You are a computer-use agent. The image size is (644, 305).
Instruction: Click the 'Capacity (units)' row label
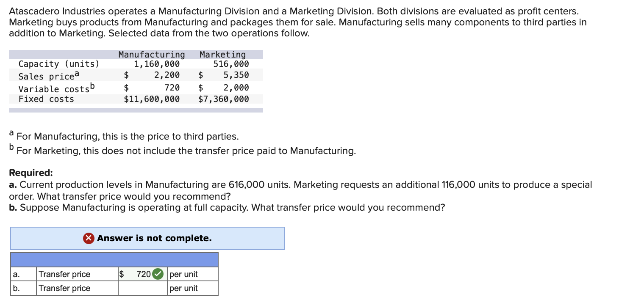pos(59,64)
